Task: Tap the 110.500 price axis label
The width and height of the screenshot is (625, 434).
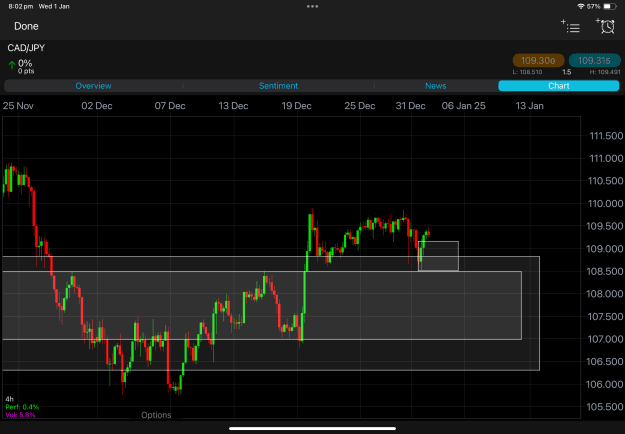Action: pyautogui.click(x=605, y=181)
